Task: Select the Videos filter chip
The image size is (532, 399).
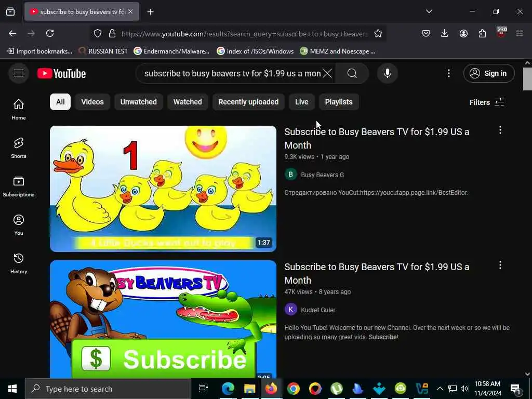Action: (x=92, y=102)
